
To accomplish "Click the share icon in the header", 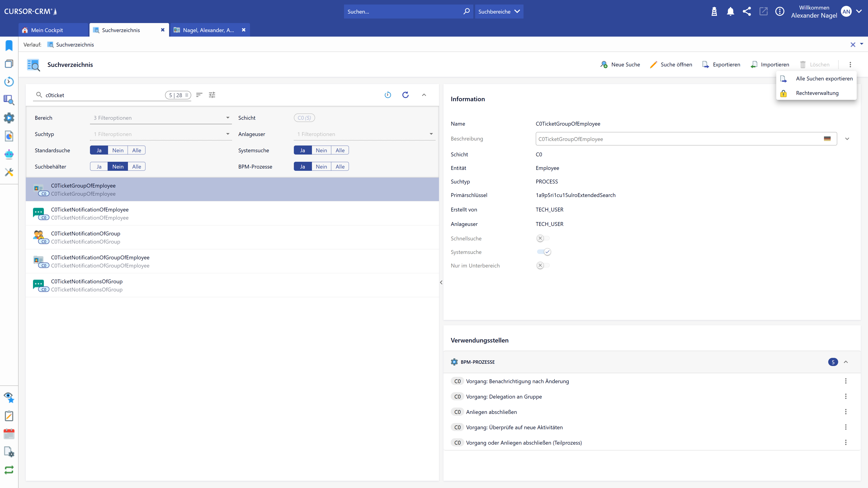I will (747, 12).
